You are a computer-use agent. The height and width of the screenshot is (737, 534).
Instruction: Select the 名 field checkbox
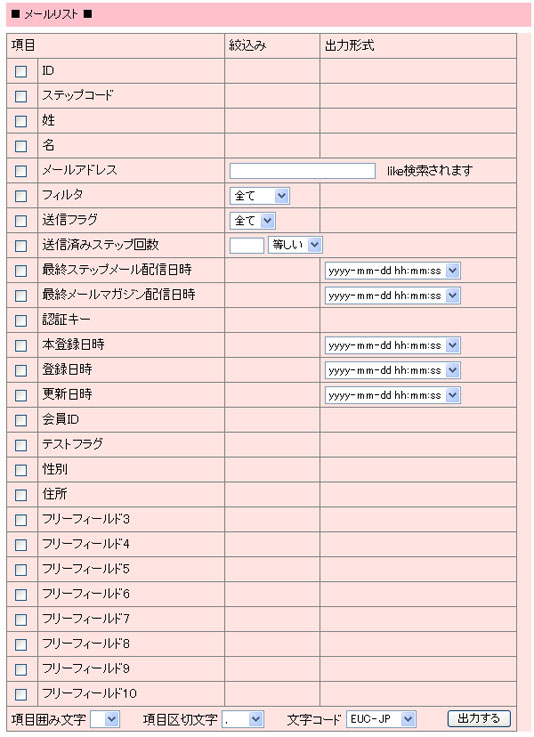point(21,146)
